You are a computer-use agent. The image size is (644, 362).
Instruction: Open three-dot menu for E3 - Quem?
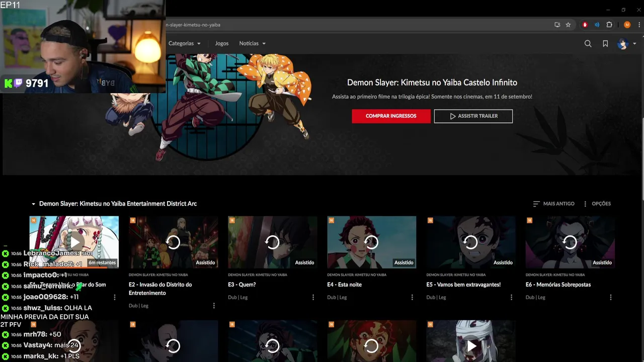pyautogui.click(x=313, y=297)
